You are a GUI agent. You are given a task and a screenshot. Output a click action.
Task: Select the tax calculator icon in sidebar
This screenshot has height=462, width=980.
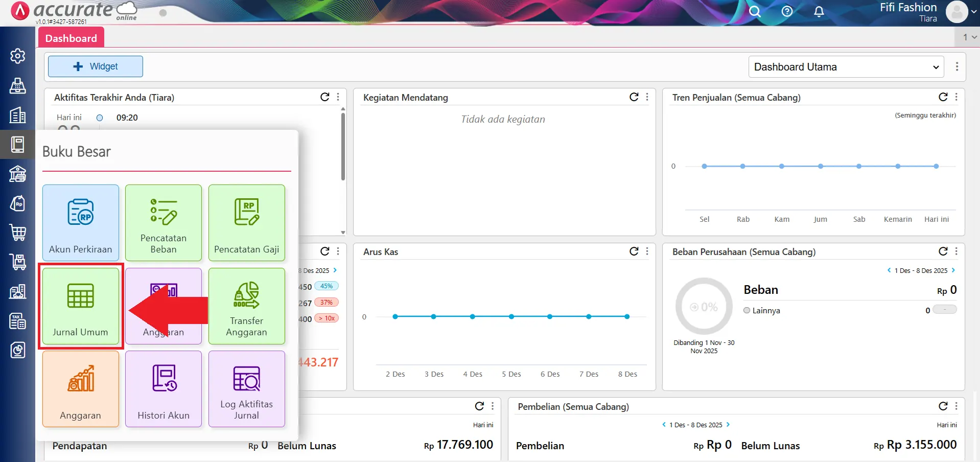coord(18,321)
